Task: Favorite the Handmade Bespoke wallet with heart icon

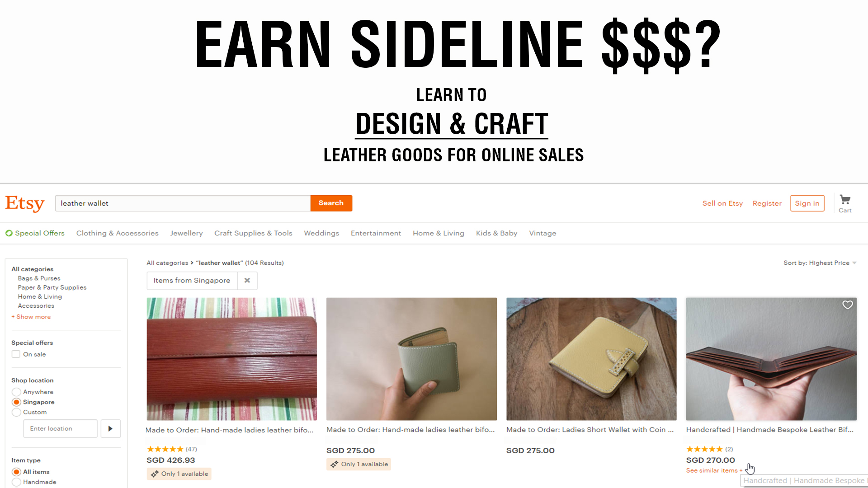Action: point(847,305)
